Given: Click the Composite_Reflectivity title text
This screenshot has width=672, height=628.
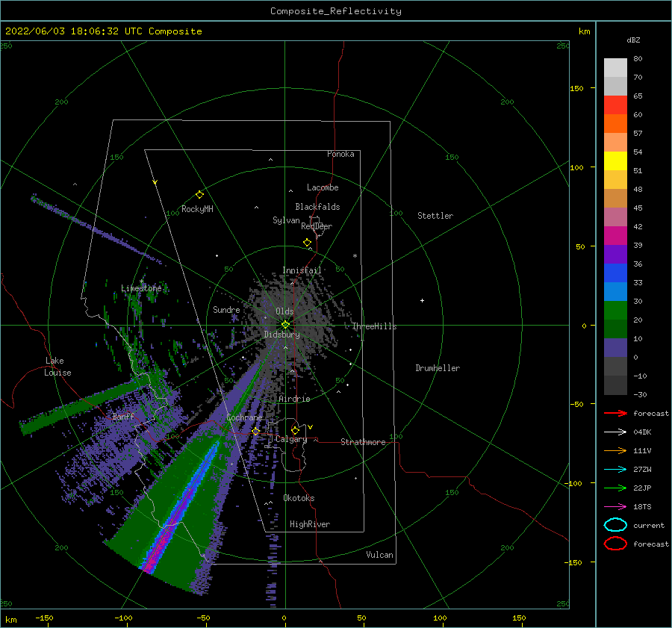Looking at the screenshot, I should point(336,11).
